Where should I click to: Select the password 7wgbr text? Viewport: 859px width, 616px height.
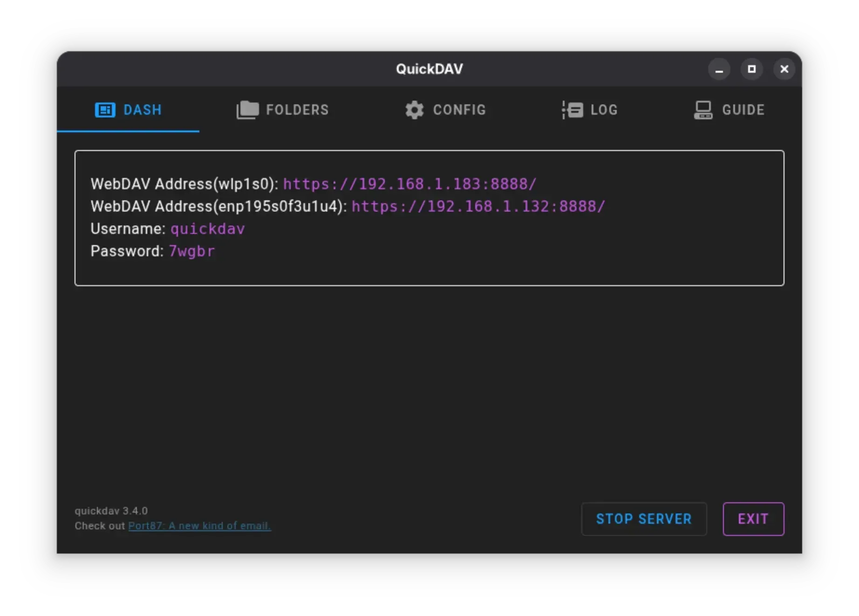(191, 251)
